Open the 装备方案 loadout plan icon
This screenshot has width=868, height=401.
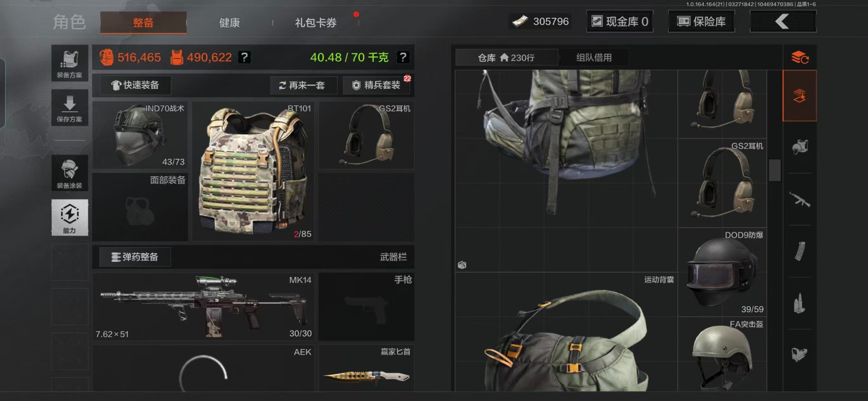point(70,63)
